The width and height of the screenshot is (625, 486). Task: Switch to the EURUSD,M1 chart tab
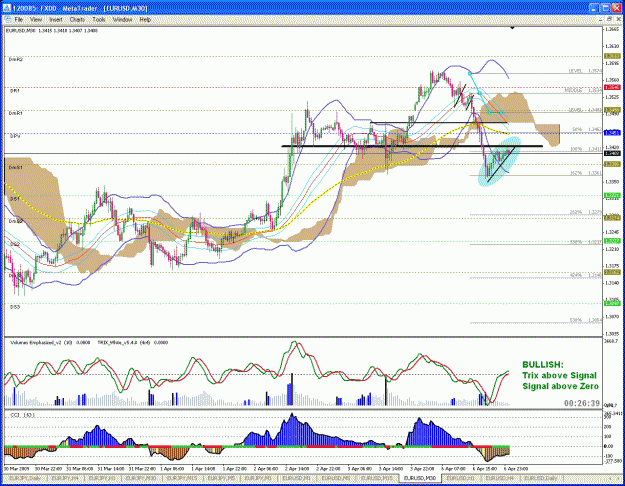point(297,478)
